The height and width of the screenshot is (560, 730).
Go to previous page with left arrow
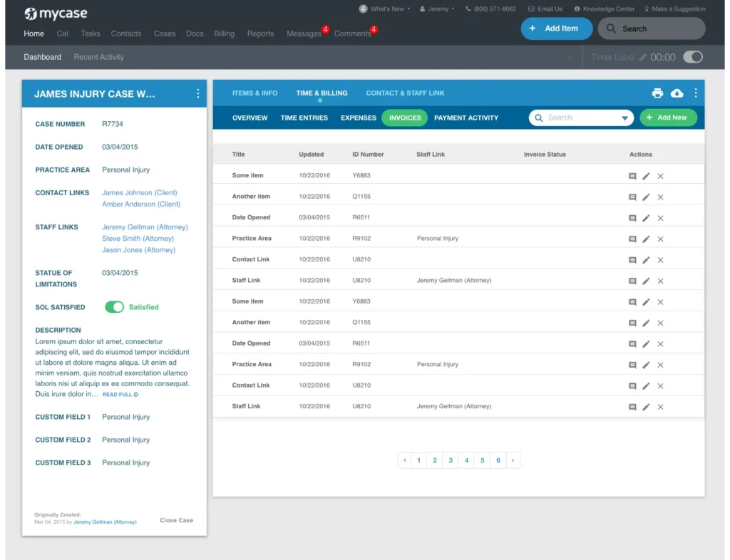405,460
